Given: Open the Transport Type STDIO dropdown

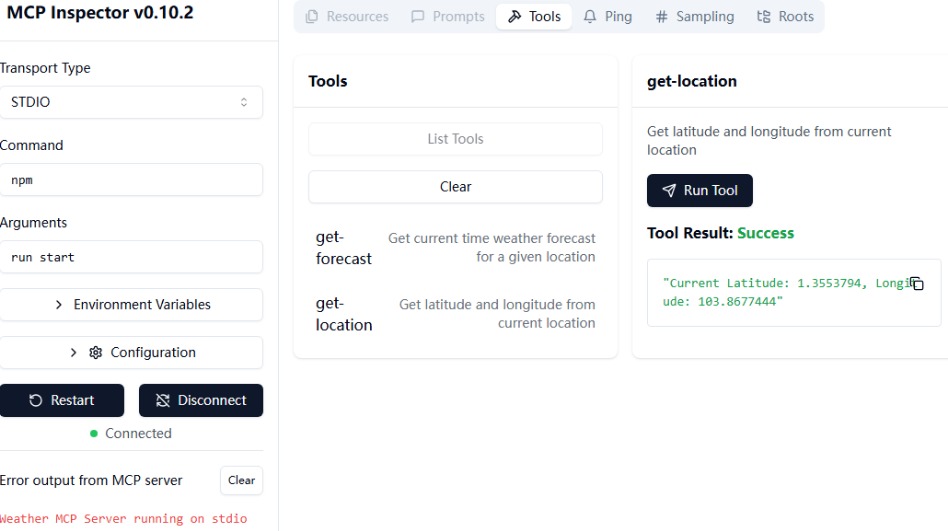Looking at the screenshot, I should coord(130,102).
